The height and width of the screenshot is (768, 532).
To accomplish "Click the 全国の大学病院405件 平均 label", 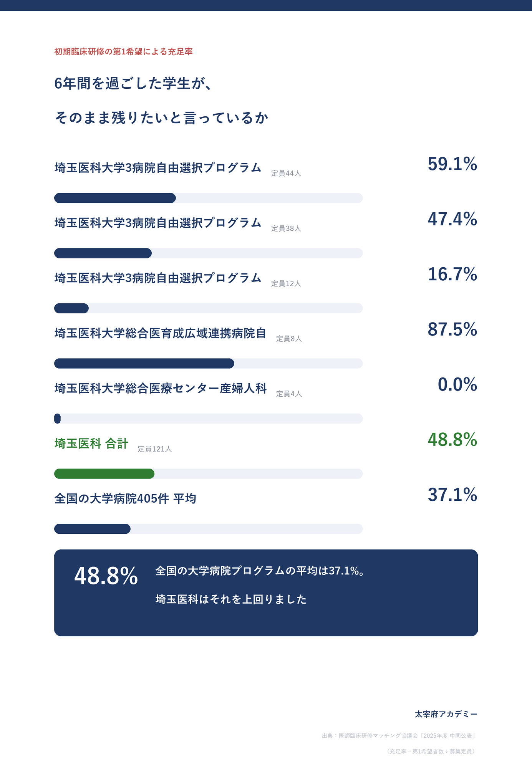I will (125, 498).
